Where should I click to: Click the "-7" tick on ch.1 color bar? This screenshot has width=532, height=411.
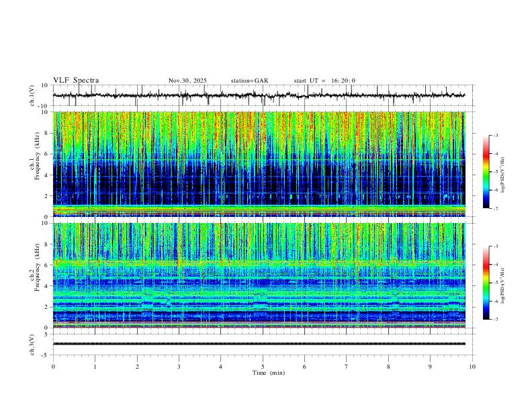[x=495, y=208]
